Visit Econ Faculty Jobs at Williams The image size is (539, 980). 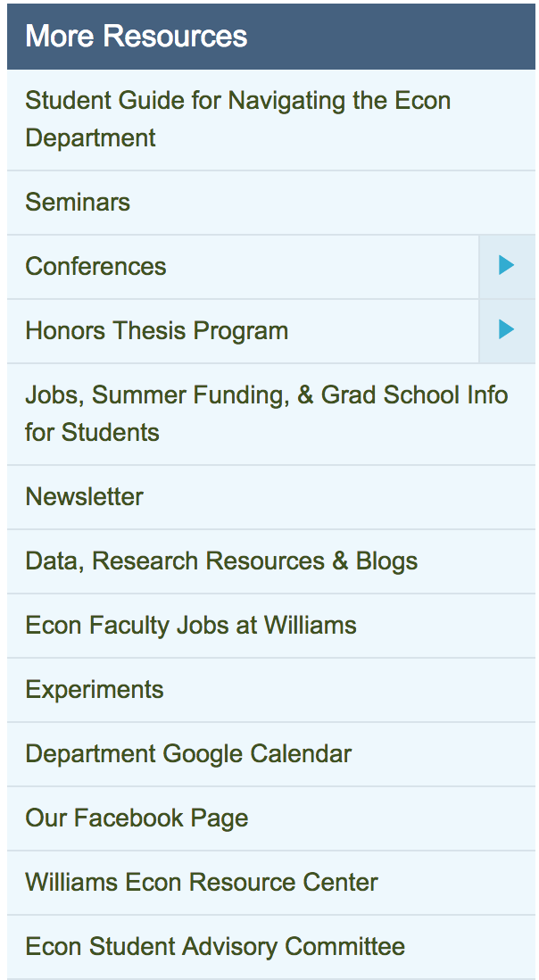pyautogui.click(x=271, y=626)
